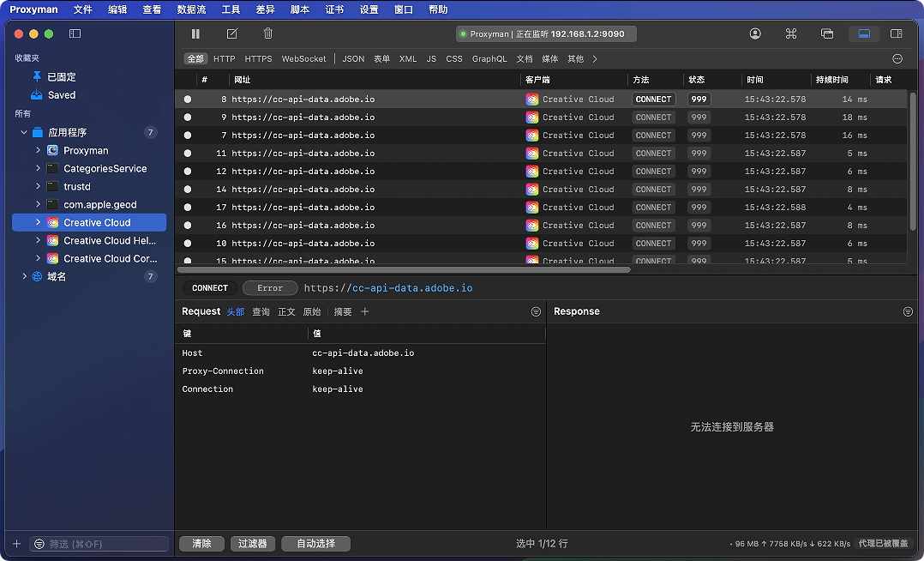Click the add-tab plus icon beside 摘要
This screenshot has height=561, width=924.
coord(365,311)
